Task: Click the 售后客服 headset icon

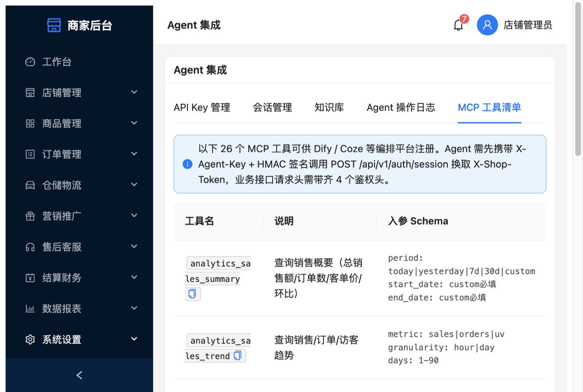Action: coord(30,247)
